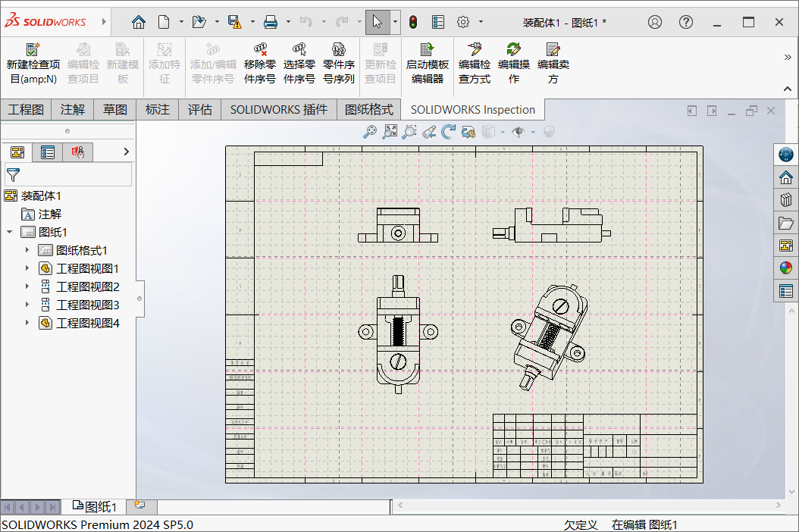This screenshot has width=799, height=532.
Task: Expand the 工程图视图1 tree node
Action: tap(27, 268)
